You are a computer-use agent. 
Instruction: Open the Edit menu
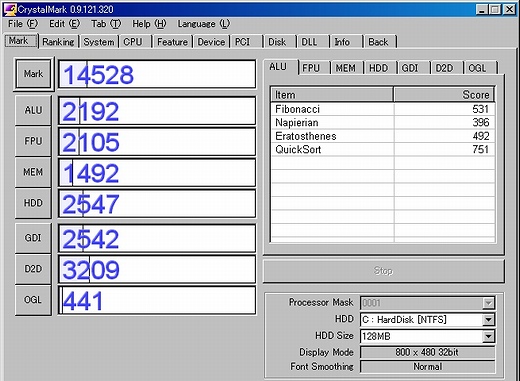click(x=65, y=24)
